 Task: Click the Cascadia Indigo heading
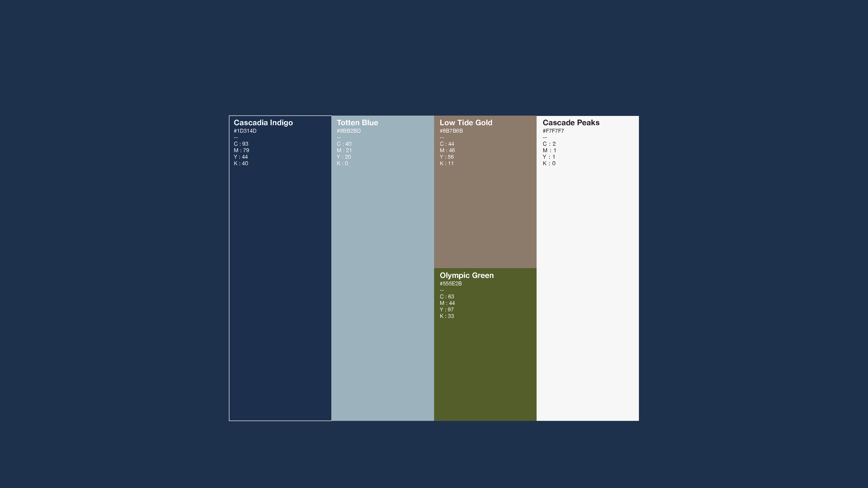pyautogui.click(x=263, y=123)
